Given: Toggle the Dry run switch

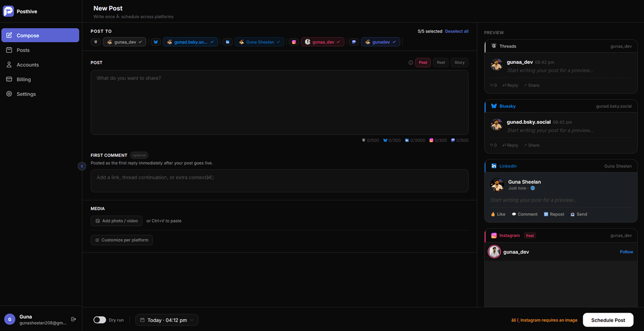Looking at the screenshot, I should 99,320.
